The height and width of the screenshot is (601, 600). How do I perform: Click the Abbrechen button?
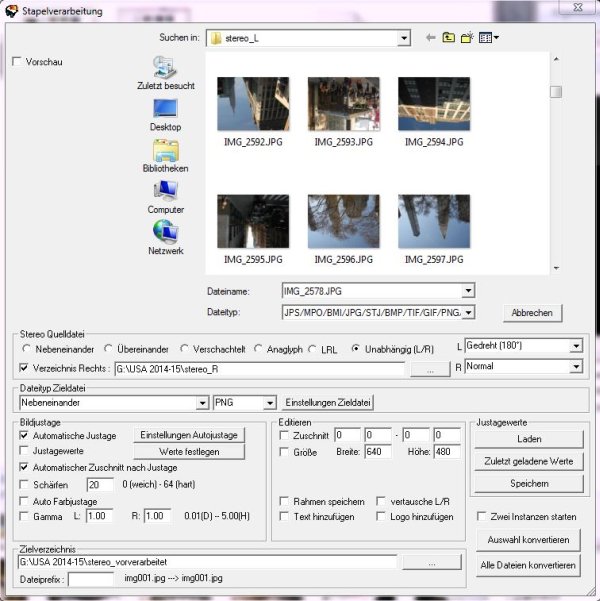click(532, 313)
